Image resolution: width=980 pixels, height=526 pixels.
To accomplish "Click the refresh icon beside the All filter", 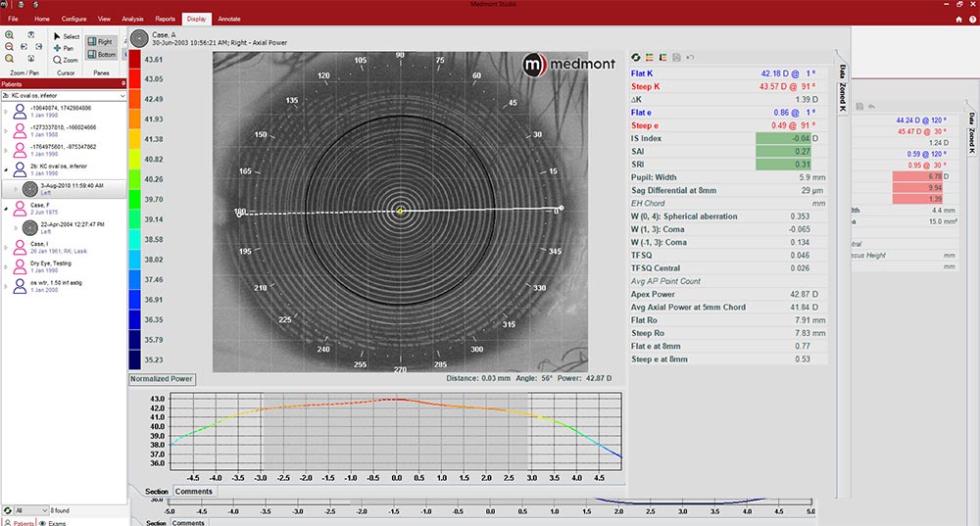I will pos(8,510).
